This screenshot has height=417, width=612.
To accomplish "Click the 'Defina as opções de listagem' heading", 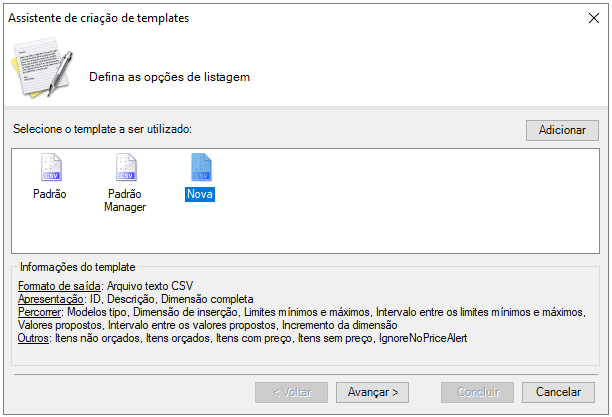I will [x=169, y=77].
